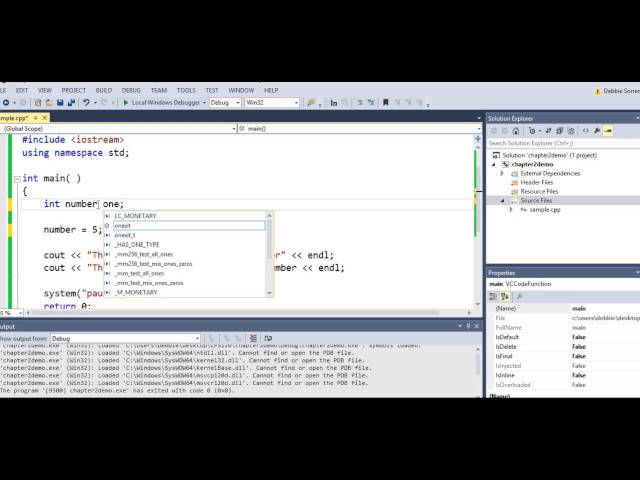Screen dimensions: 640x480
Task: Click the New Project toolbar icon
Action: tap(38, 103)
